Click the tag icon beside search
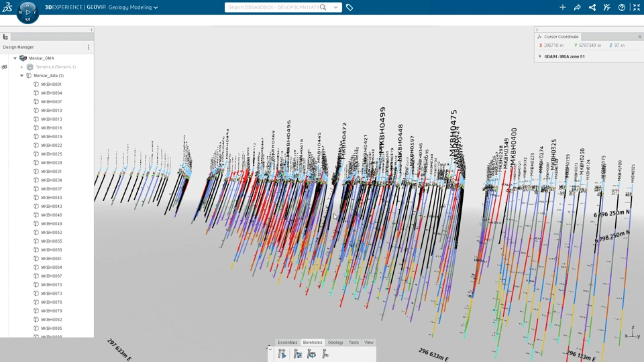Screen dimensions: 644x362 [x=350, y=7]
